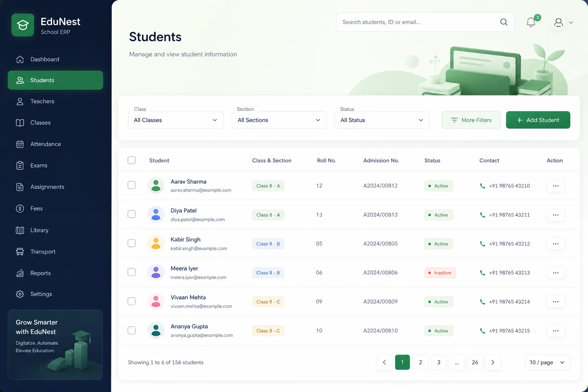Viewport: 588px width, 392px height.
Task: Expand the profile menu chevron
Action: 571,23
